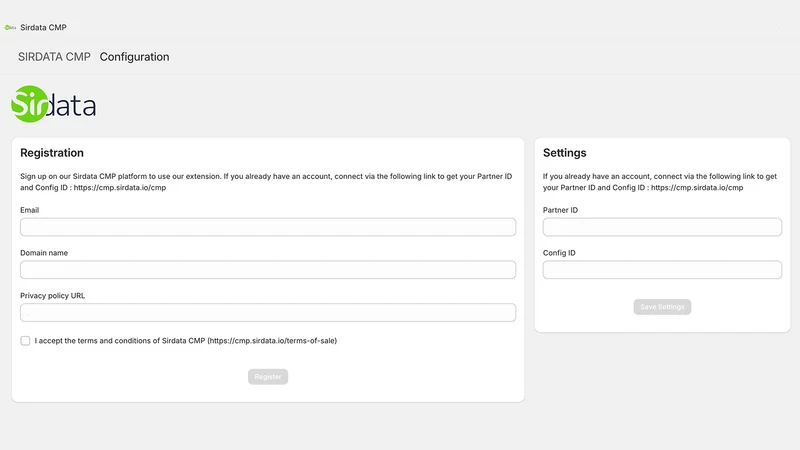Click the Sirdata CMP title text
The image size is (800, 450).
pos(43,28)
